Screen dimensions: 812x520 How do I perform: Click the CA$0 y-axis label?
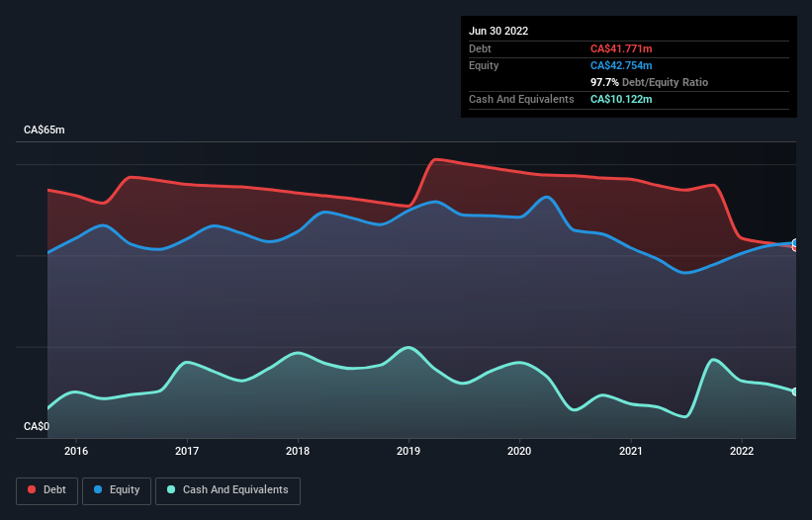coord(37,426)
